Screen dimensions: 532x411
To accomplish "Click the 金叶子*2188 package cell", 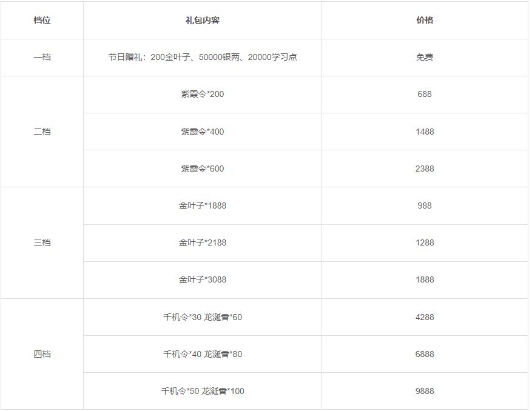I will pyautogui.click(x=203, y=242).
